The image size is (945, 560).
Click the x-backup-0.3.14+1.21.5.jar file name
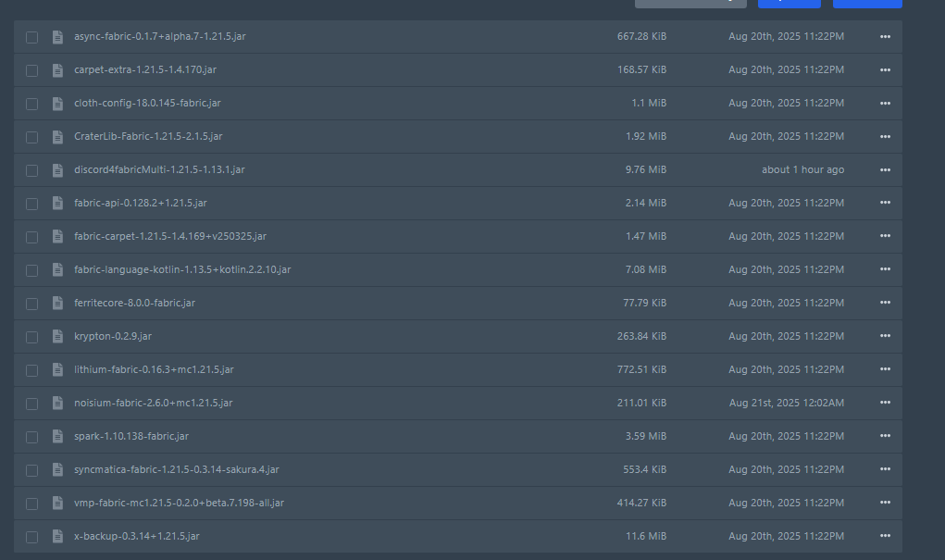tap(136, 536)
